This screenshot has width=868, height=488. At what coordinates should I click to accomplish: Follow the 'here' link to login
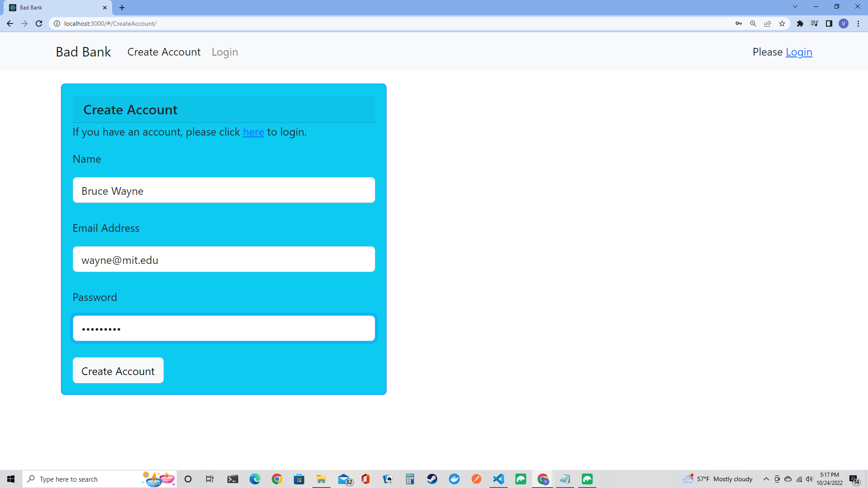(x=253, y=132)
